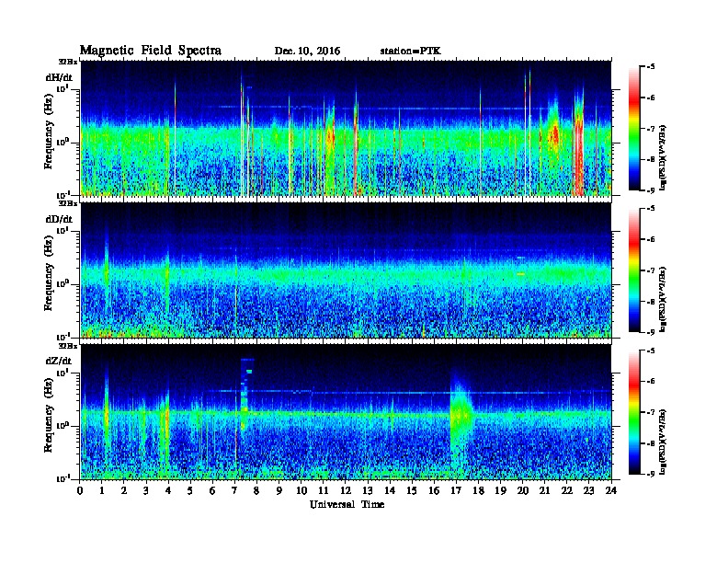Viewport: 728px width, 563px height.
Task: Click hour "2" on Universal Time axis
Action: click(x=124, y=490)
